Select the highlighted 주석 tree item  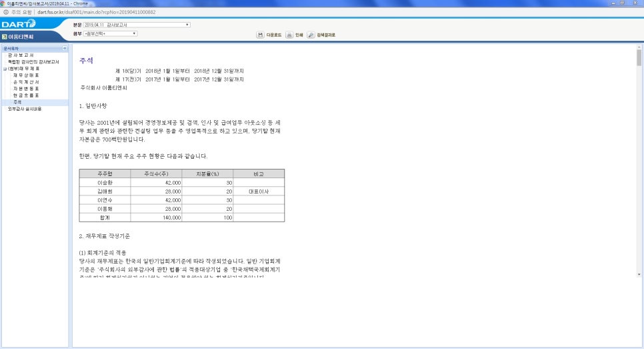tap(17, 102)
